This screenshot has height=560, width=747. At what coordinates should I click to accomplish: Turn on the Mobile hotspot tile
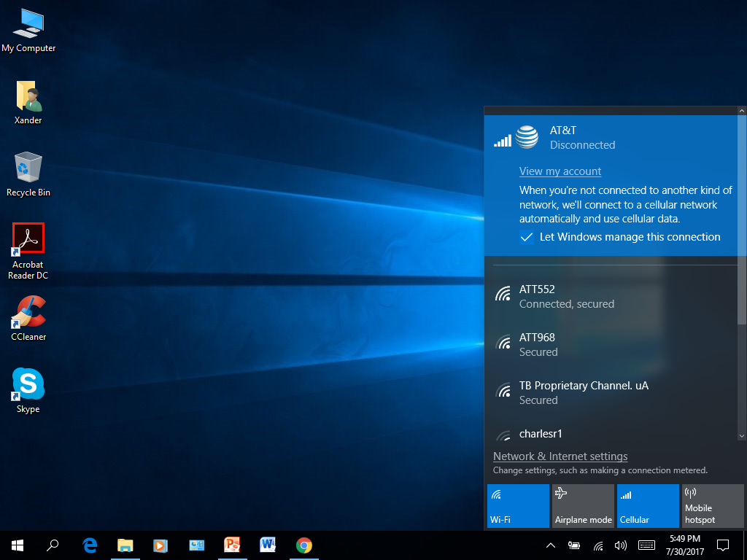point(713,506)
